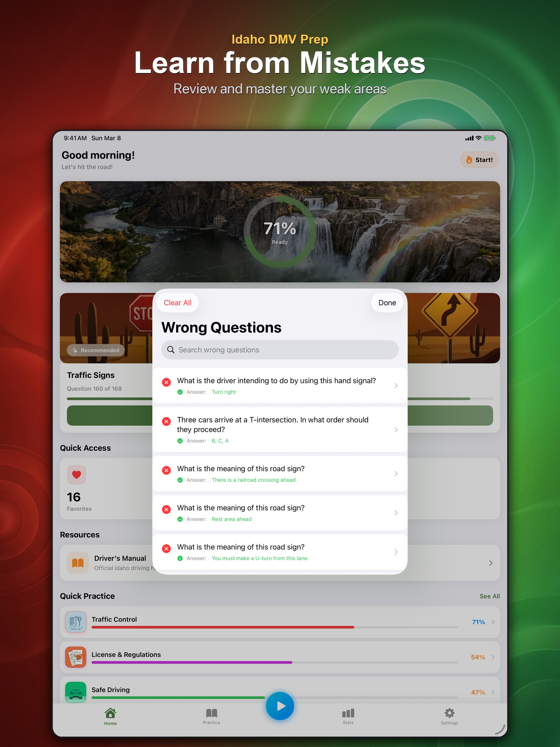
Task: Click the Favorites heart icon
Action: (77, 475)
